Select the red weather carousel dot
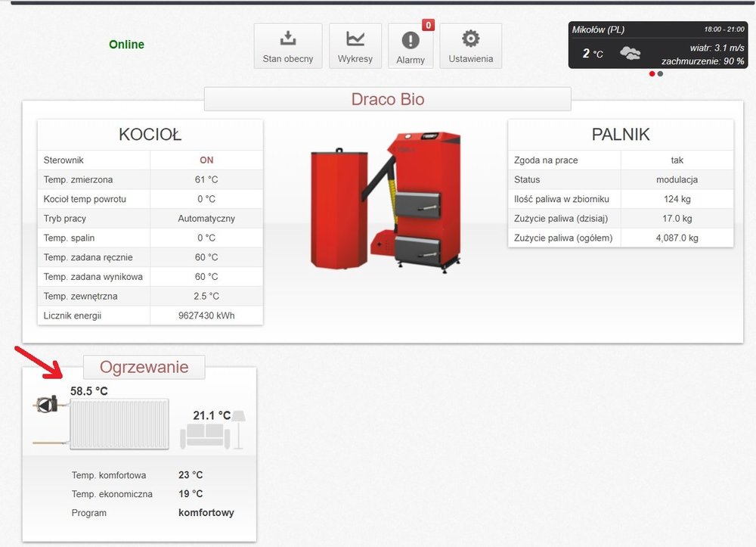 pos(652,74)
